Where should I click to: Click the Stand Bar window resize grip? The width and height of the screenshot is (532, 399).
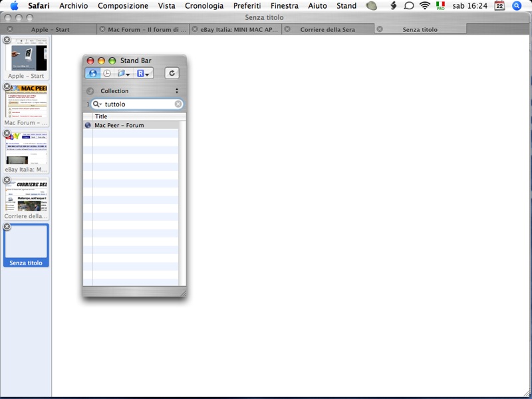(x=184, y=293)
